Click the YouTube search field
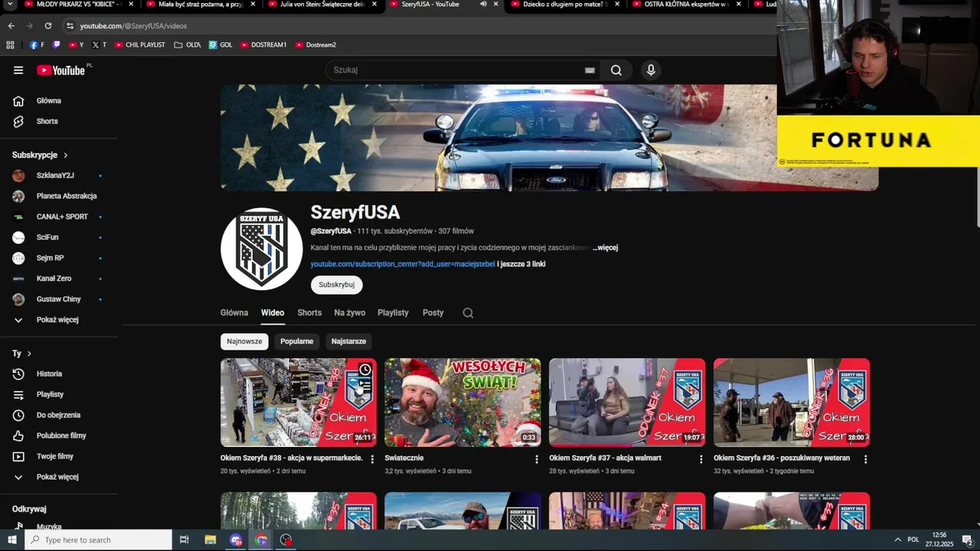This screenshot has height=551, width=980. click(x=464, y=70)
